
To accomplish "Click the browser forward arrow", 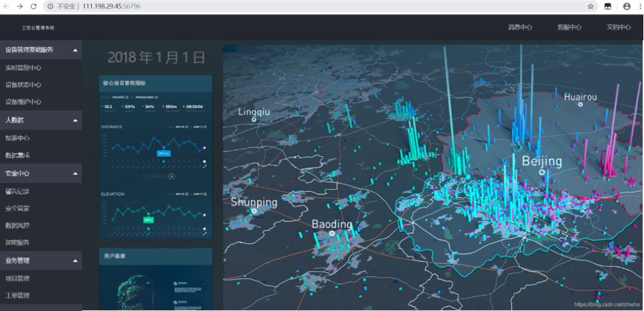I will coord(19,7).
